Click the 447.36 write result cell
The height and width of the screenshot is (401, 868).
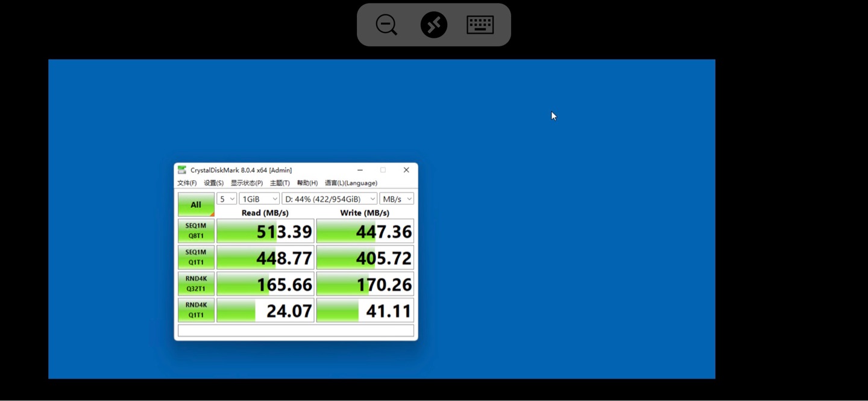(x=365, y=231)
